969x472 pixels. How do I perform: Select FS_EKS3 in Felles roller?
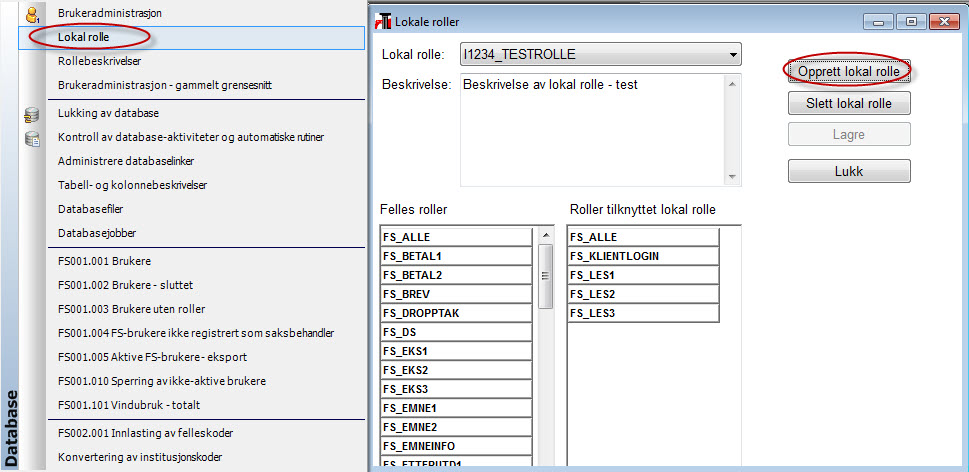457,389
